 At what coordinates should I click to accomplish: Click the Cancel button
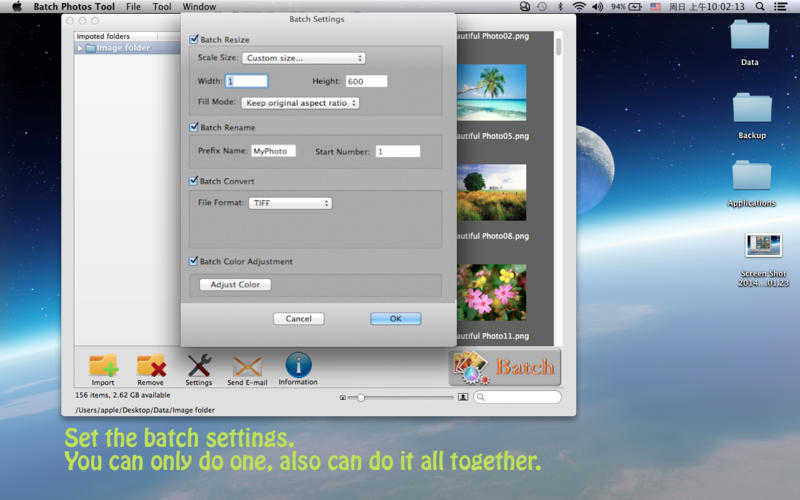(298, 319)
